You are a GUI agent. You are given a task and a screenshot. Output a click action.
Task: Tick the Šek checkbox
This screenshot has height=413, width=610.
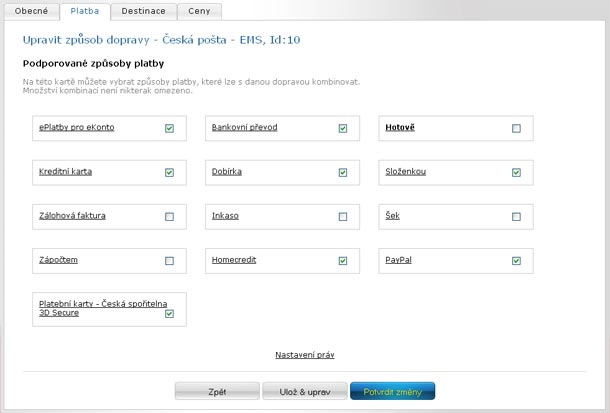pos(516,217)
